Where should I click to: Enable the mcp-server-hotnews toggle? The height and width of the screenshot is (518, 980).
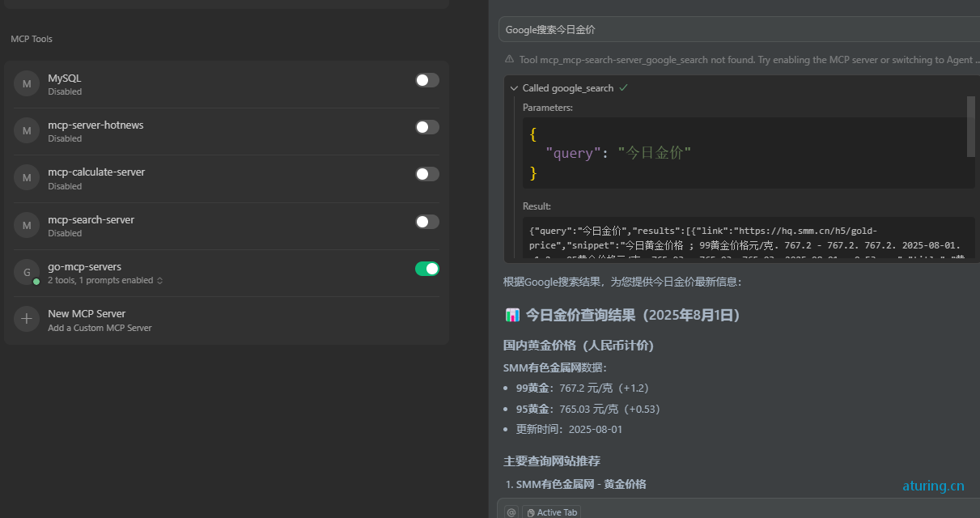427,127
